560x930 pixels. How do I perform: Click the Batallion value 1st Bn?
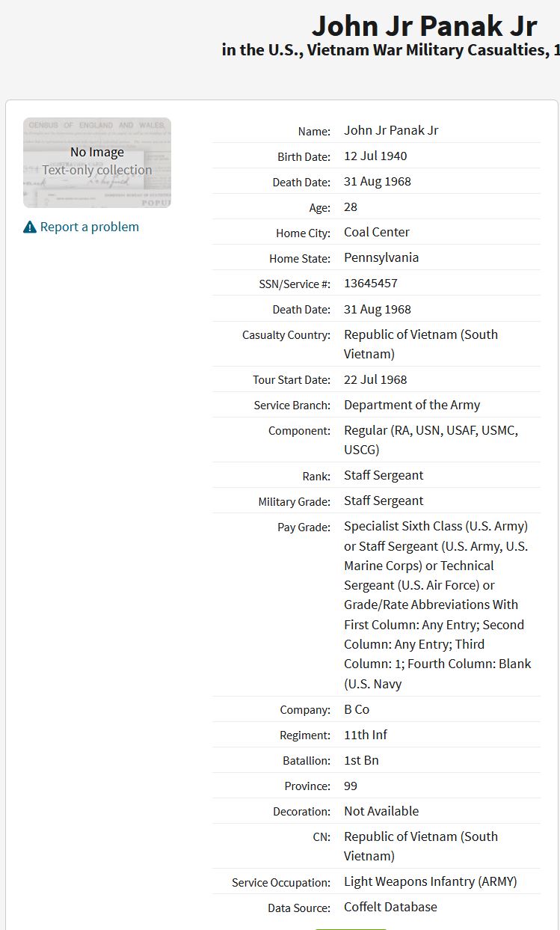(x=361, y=760)
